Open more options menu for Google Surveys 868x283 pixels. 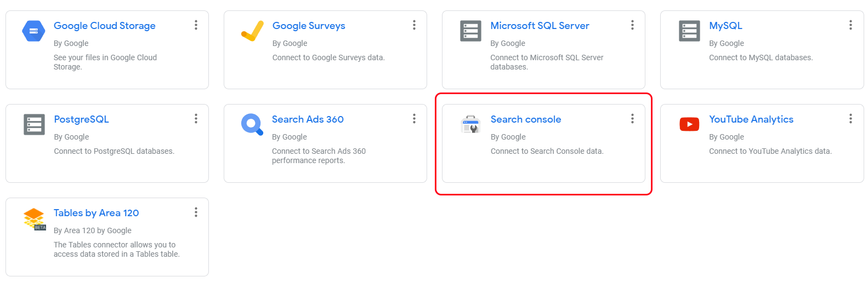[x=414, y=25]
